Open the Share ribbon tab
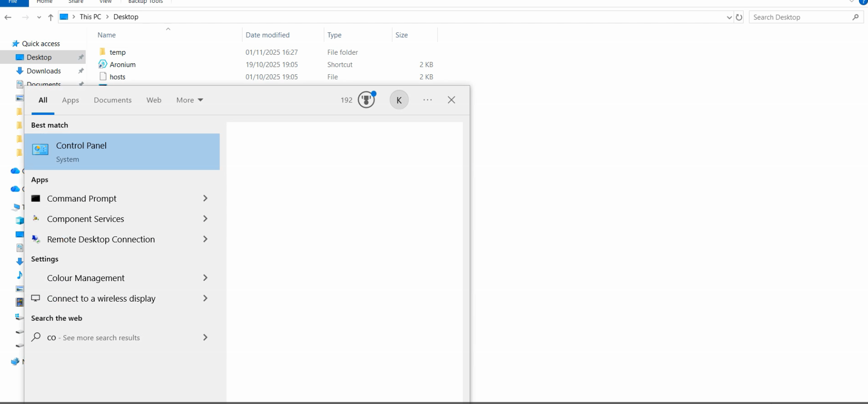 coord(76,2)
